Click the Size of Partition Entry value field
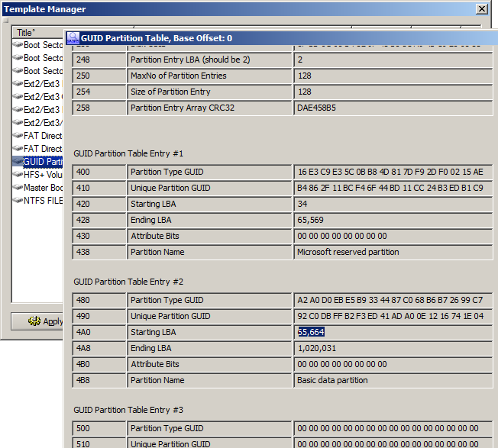Screen dimensions: 498x448 (x=393, y=92)
